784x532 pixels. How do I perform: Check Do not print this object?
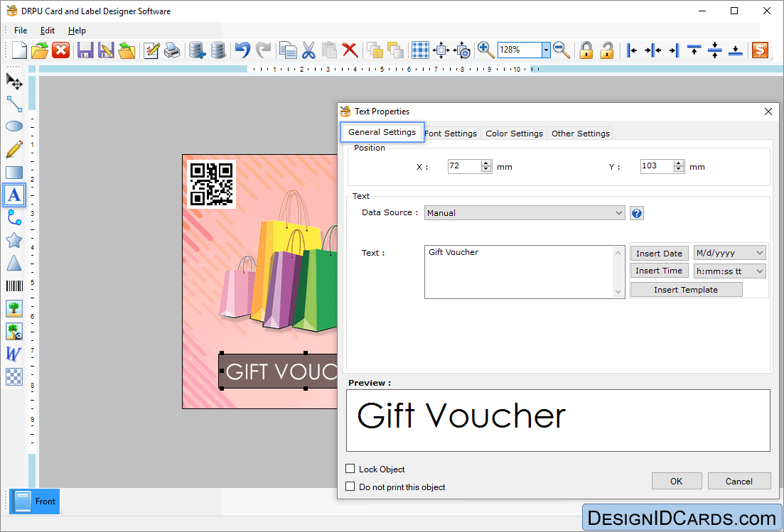pyautogui.click(x=350, y=486)
